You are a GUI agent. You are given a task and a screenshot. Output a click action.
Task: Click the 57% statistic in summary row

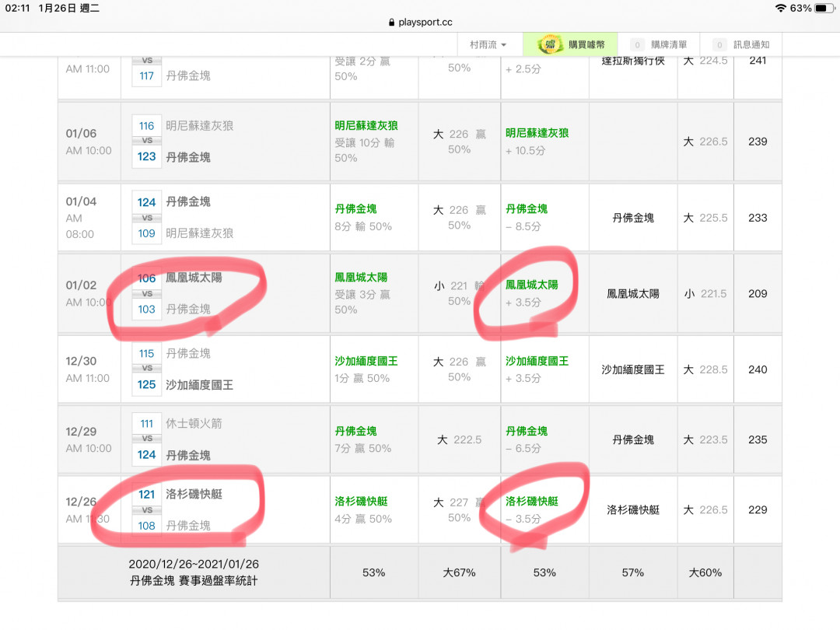[x=632, y=572]
